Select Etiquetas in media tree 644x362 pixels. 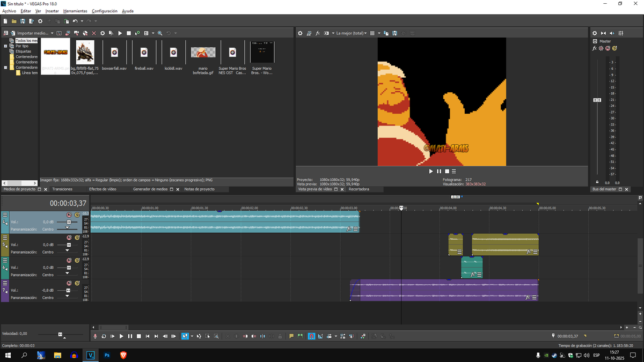(x=23, y=51)
